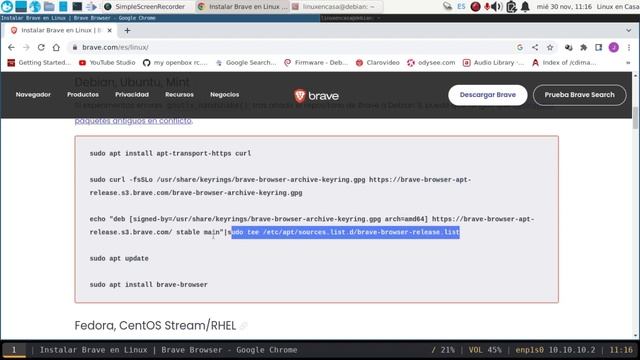Image resolution: width=640 pixels, height=360 pixels.
Task: Click the page vertical scrollbar thumb
Action: point(635,118)
